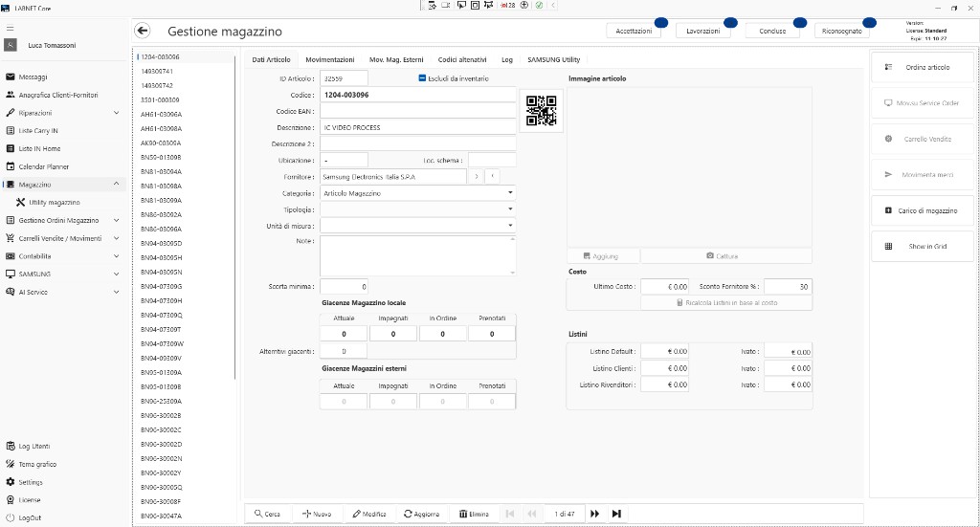Screen dimensions: 980x527
Task: Switch to the Log tab
Action: (507, 60)
